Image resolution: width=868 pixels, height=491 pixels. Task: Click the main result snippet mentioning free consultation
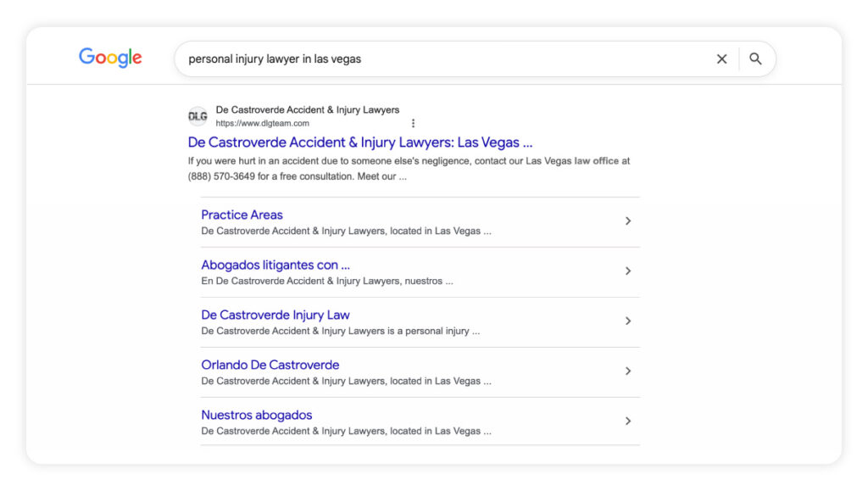point(409,169)
